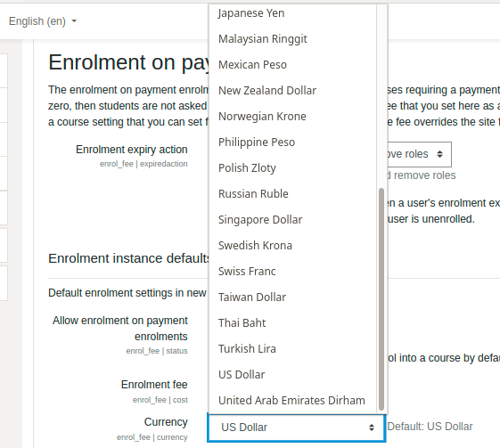The width and height of the screenshot is (500, 448).
Task: Click the Currency select box arrow
Action: pos(372,428)
